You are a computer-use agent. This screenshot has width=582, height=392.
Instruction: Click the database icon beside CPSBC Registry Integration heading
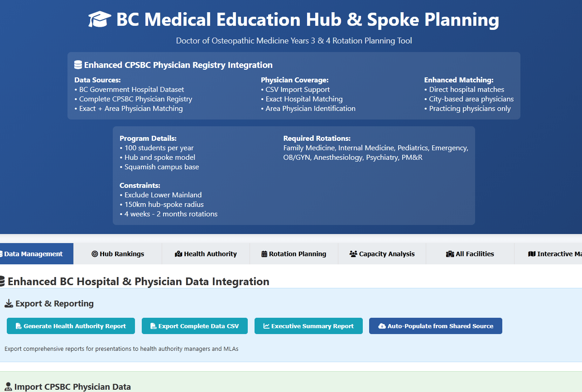pyautogui.click(x=79, y=64)
